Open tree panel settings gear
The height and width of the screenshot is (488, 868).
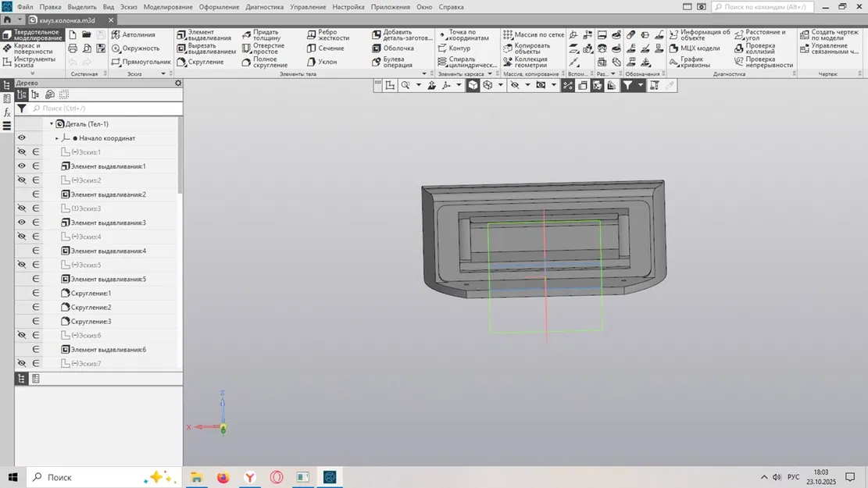[x=177, y=83]
